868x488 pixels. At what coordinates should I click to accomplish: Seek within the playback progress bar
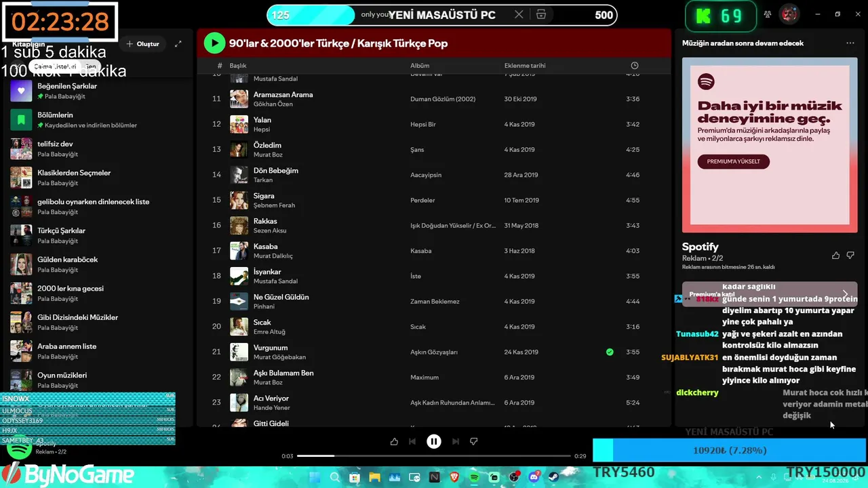[x=434, y=456]
